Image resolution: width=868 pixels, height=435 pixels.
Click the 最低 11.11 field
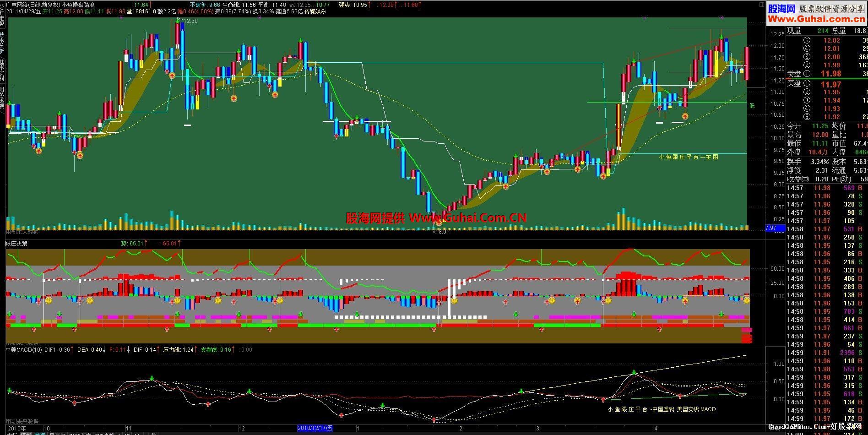[x=808, y=143]
